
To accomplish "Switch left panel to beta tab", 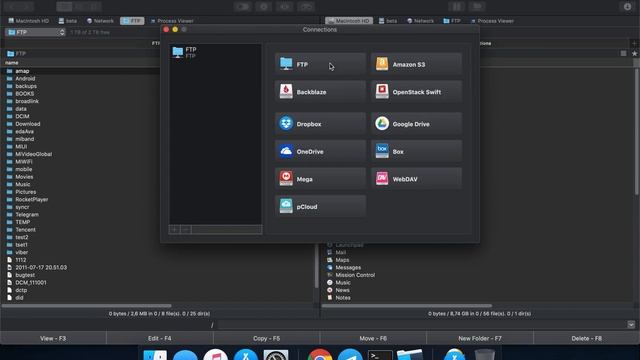I will [x=67, y=21].
